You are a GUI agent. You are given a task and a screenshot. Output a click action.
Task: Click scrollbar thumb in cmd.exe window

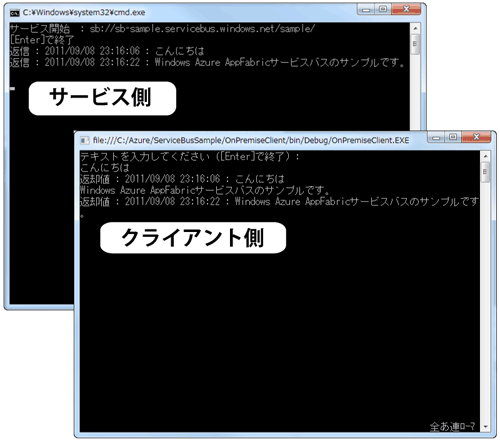[x=415, y=44]
